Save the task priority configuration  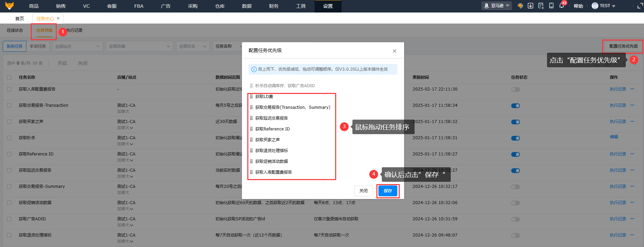(x=388, y=191)
